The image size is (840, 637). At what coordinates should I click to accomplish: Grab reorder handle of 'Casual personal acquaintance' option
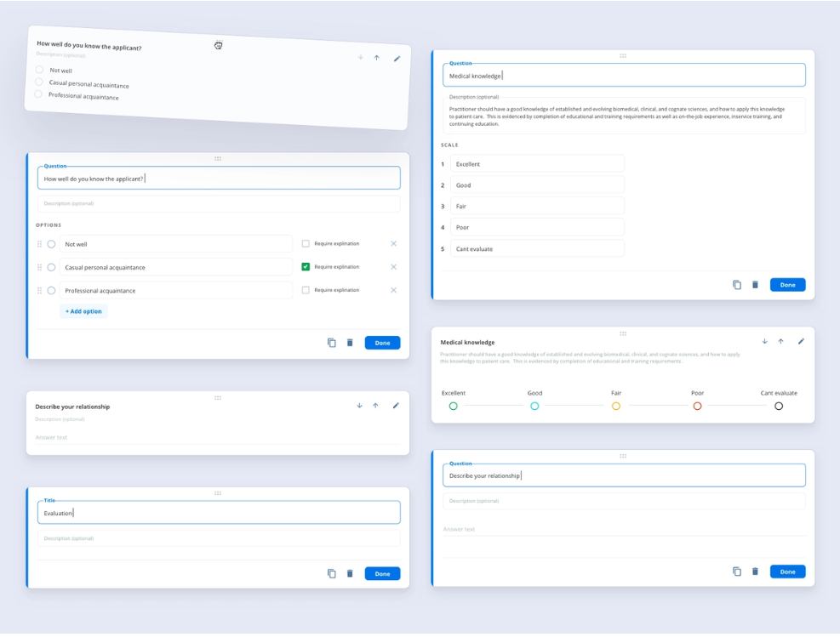(39, 267)
